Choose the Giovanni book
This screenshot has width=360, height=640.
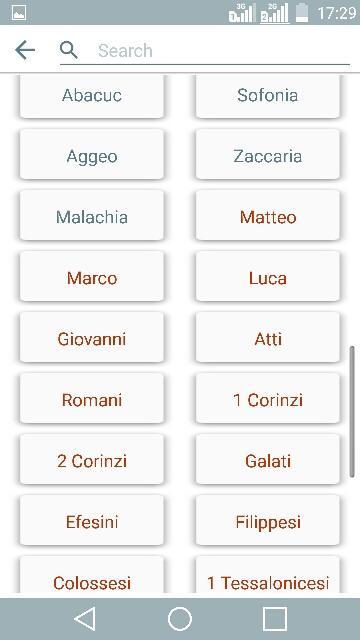[92, 337]
